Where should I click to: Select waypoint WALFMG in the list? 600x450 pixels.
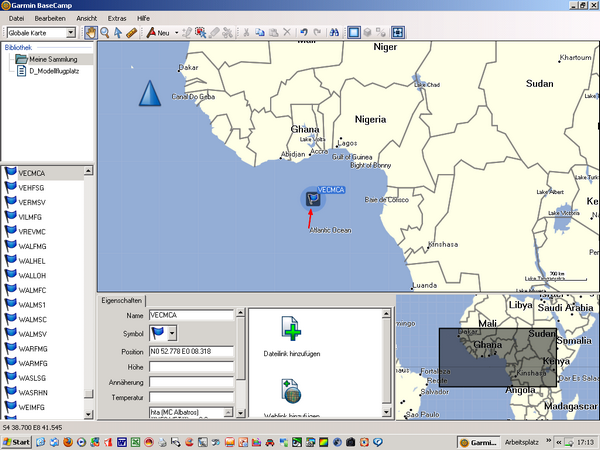[43, 246]
